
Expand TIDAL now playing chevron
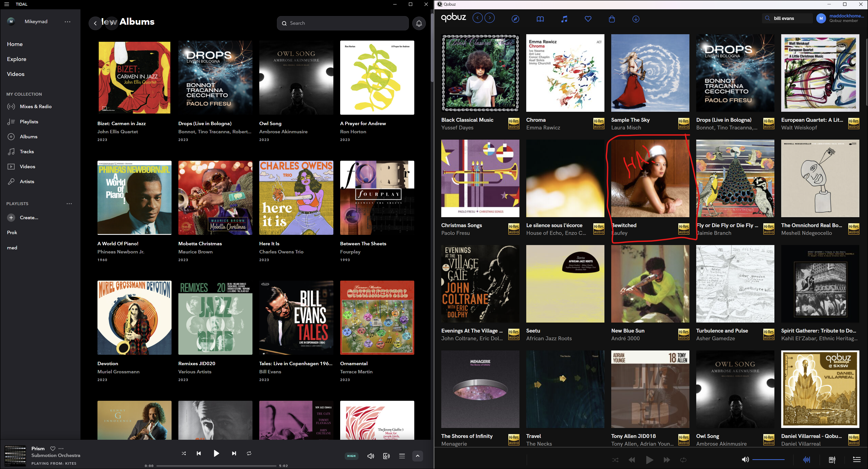click(x=417, y=456)
